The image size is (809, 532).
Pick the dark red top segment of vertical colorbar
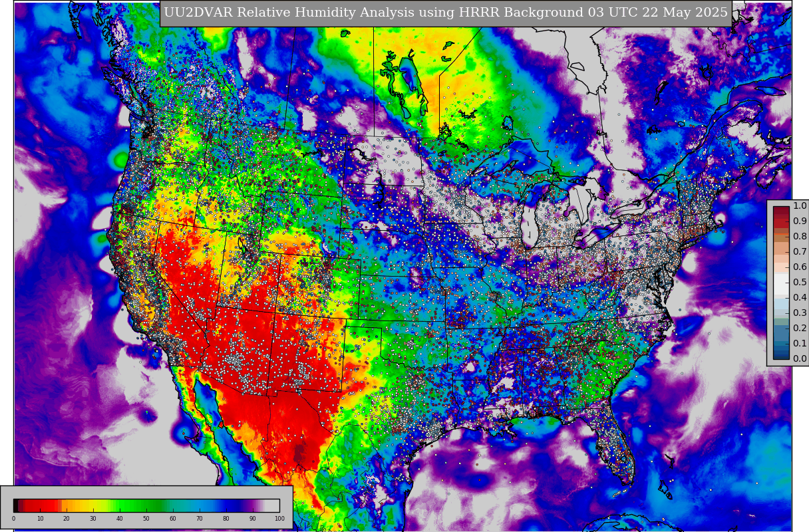coord(781,210)
